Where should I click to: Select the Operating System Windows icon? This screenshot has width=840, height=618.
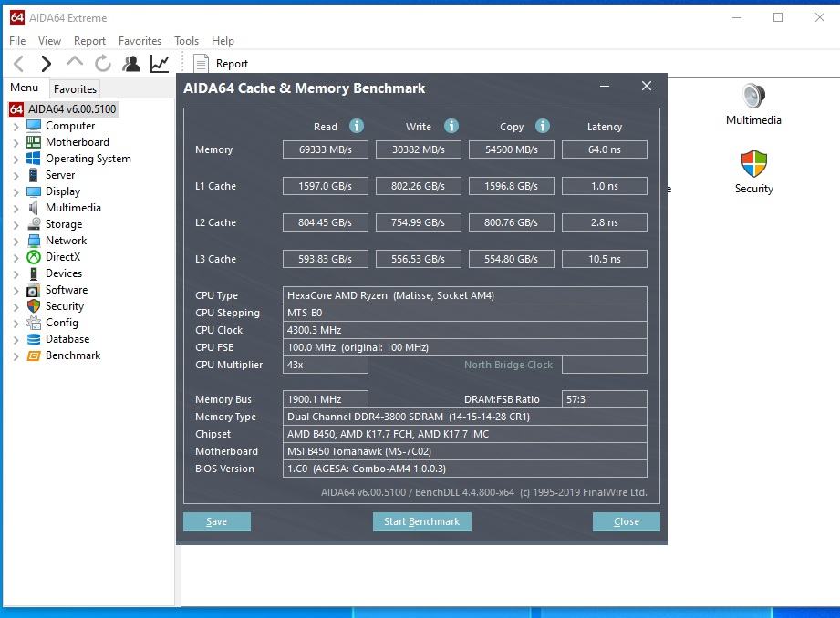34,159
